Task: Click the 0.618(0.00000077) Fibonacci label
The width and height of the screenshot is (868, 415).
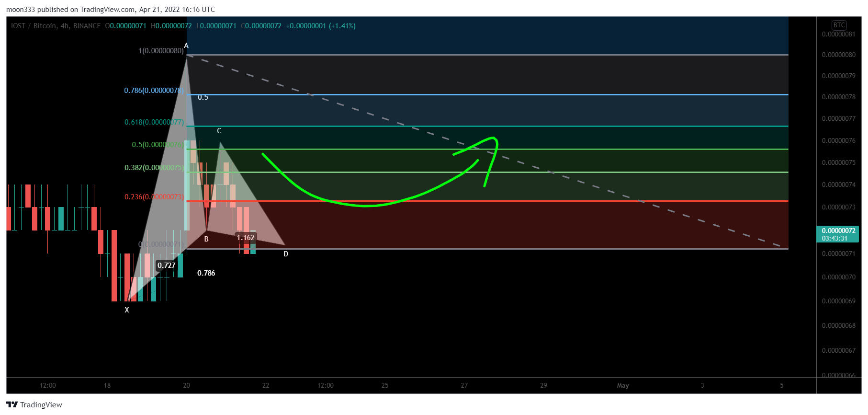Action: pyautogui.click(x=154, y=122)
